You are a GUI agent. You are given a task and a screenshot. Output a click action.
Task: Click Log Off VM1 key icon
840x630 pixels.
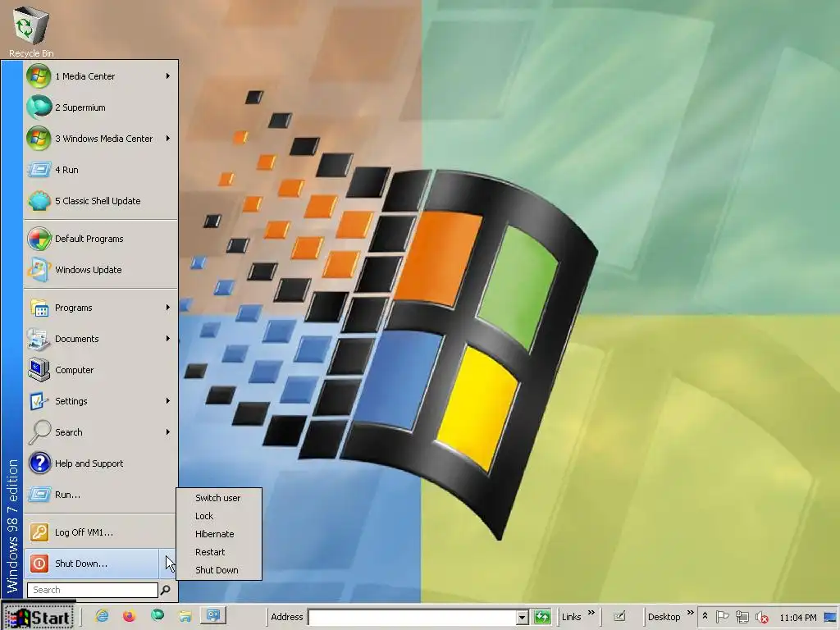pos(39,532)
